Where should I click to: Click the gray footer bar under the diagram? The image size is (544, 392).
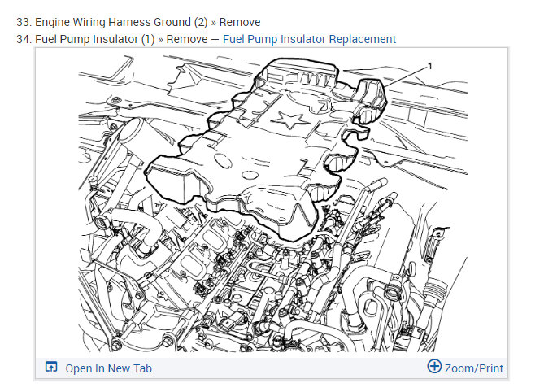point(272,368)
